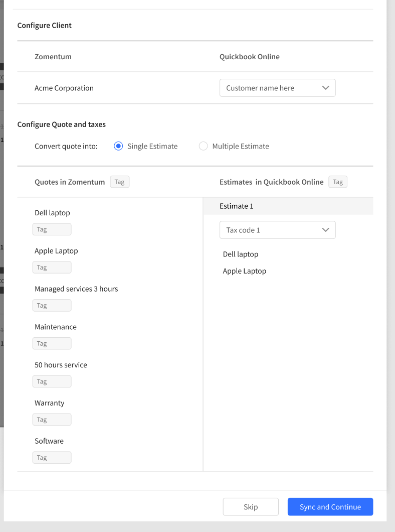Click Dell laptop in Zomentum quotes list
The image size is (395, 532).
[52, 213]
